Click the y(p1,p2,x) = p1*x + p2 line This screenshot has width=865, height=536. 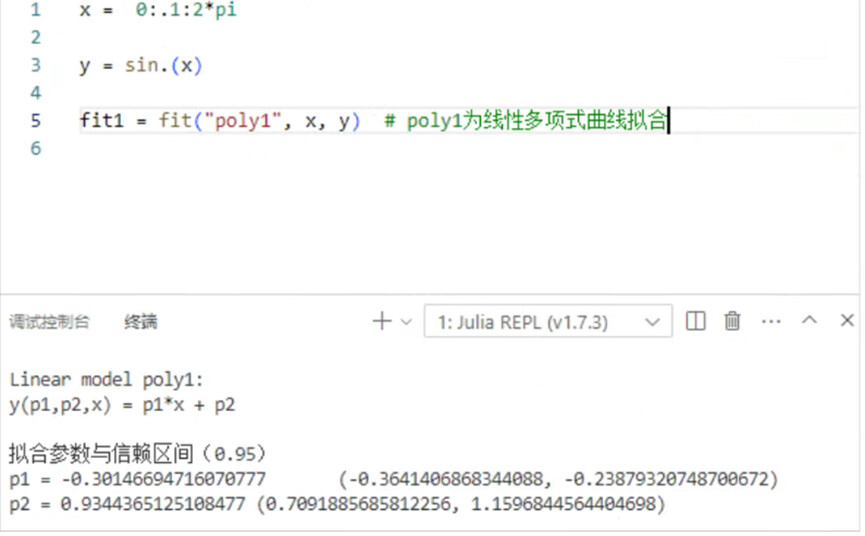point(122,405)
